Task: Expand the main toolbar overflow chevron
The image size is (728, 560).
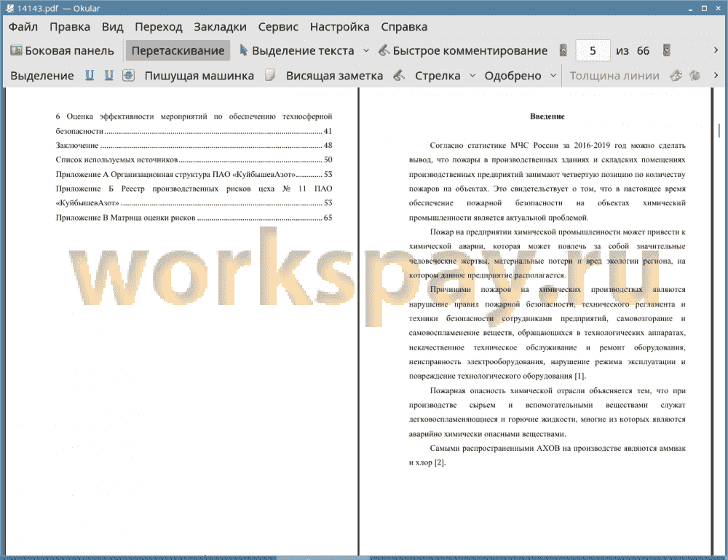Action: [716, 50]
